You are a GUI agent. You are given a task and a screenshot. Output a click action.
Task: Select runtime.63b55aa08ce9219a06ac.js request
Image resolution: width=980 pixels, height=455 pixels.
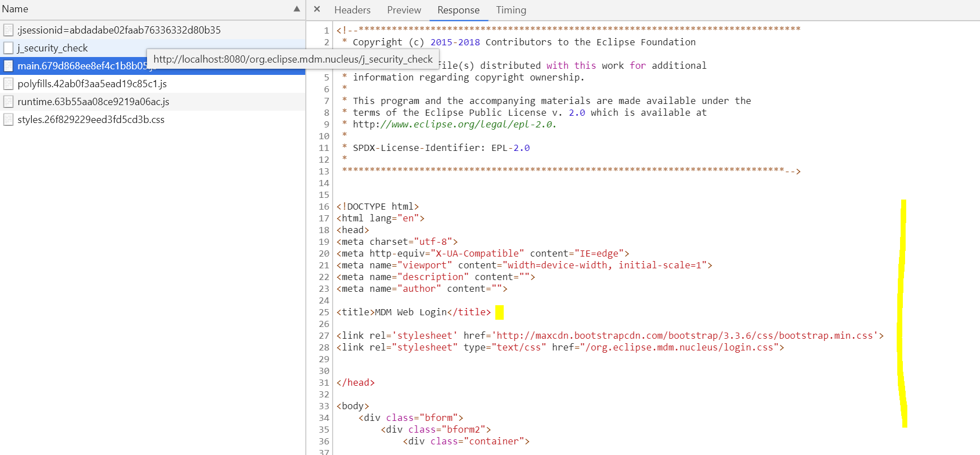pyautogui.click(x=93, y=102)
